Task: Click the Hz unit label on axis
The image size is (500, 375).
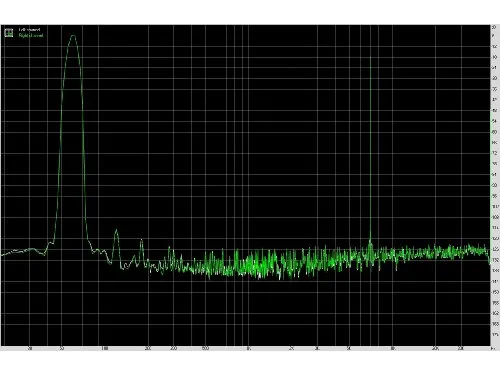Action: tap(493, 349)
